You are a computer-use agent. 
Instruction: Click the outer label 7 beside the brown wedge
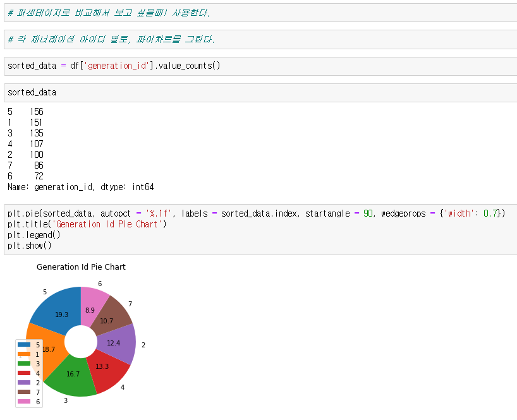130,304
